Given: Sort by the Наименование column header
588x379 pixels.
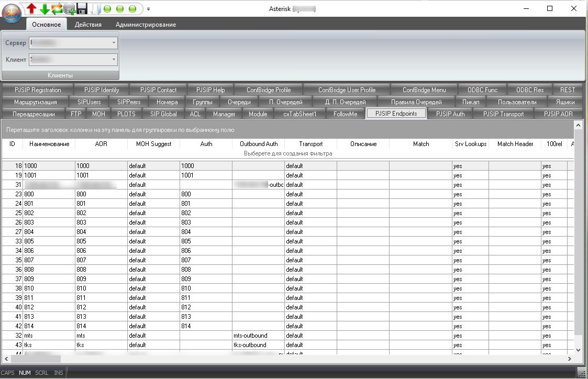Looking at the screenshot, I should click(x=49, y=144).
